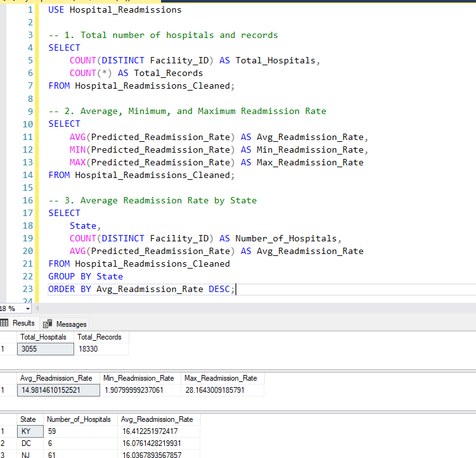Click the horizontal scrollbar left arrow
The height and width of the screenshot is (458, 476).
(x=37, y=309)
